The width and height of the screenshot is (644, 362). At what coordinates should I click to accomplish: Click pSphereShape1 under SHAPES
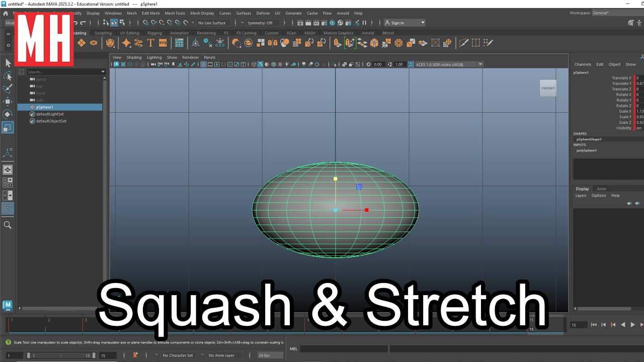click(589, 139)
